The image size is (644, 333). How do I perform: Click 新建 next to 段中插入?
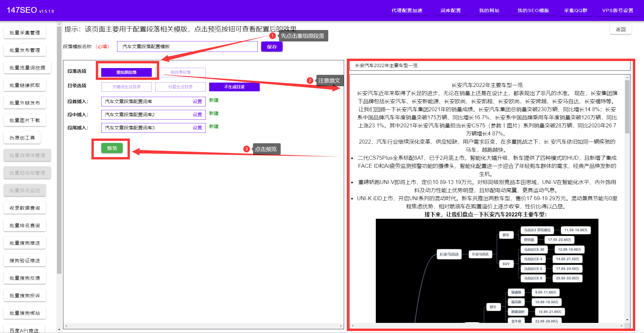(214, 113)
